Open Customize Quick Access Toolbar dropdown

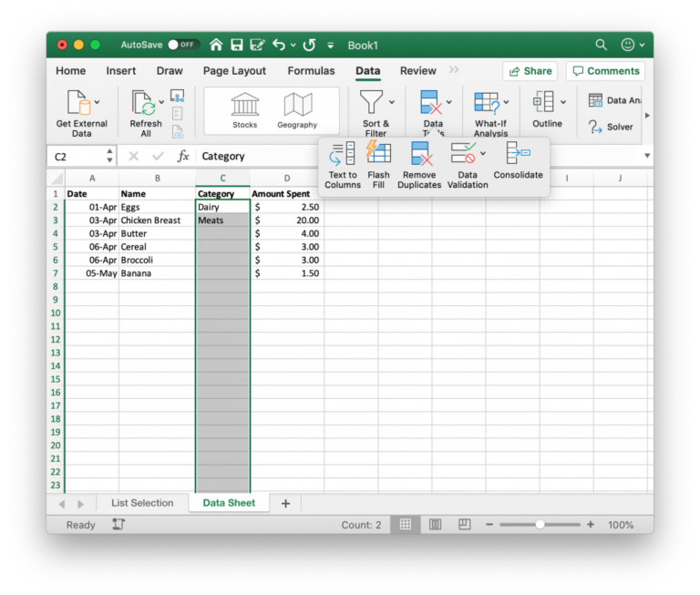coord(330,45)
